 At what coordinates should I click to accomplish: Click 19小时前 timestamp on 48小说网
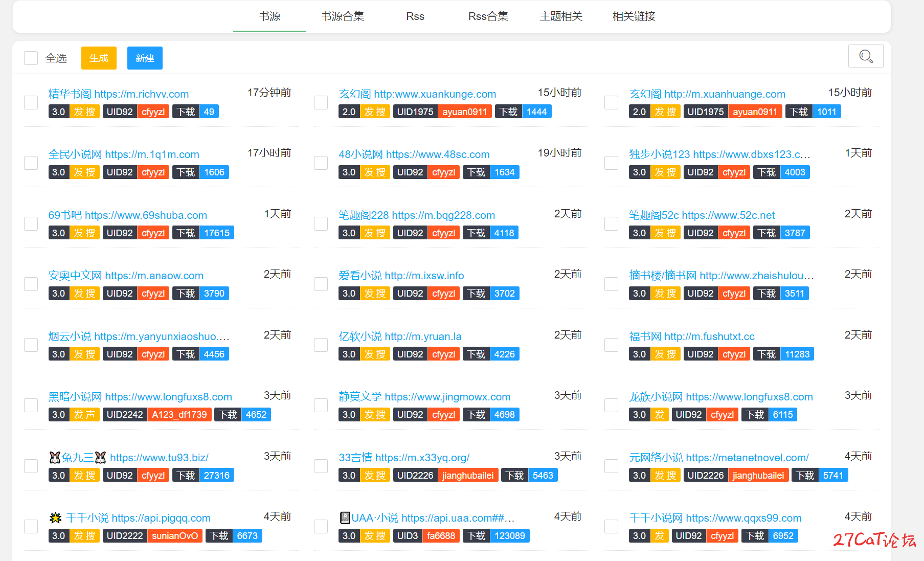pos(559,153)
